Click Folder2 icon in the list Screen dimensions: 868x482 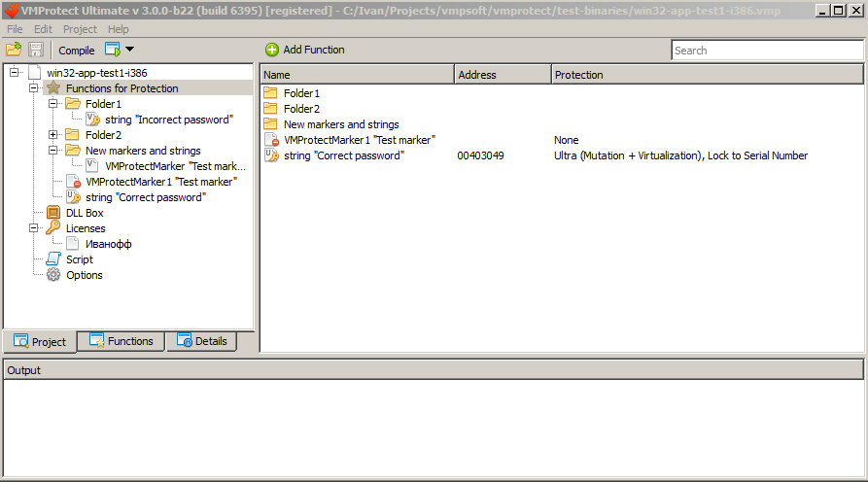pyautogui.click(x=270, y=109)
